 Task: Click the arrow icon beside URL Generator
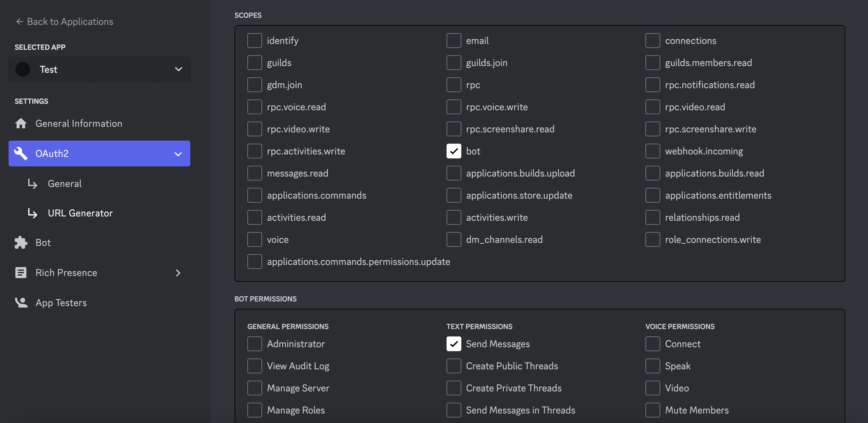[x=33, y=213]
